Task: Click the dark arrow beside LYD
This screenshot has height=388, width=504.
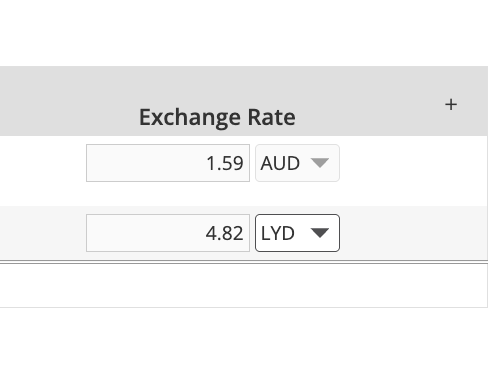Action: (320, 233)
